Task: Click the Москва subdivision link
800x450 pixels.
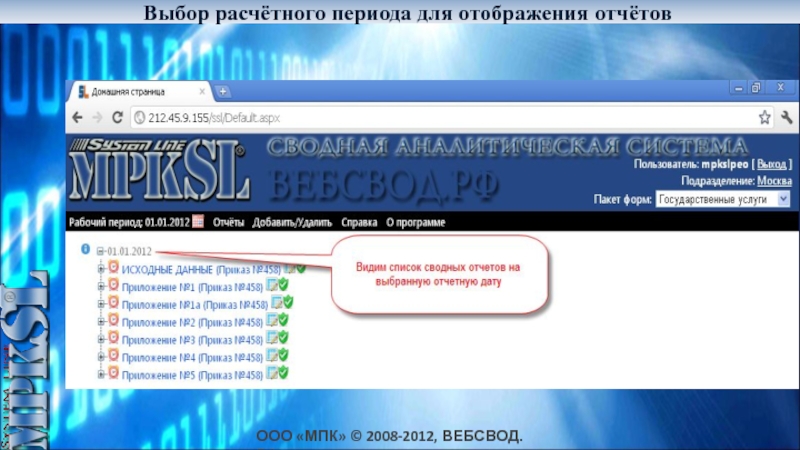Action: tap(774, 181)
